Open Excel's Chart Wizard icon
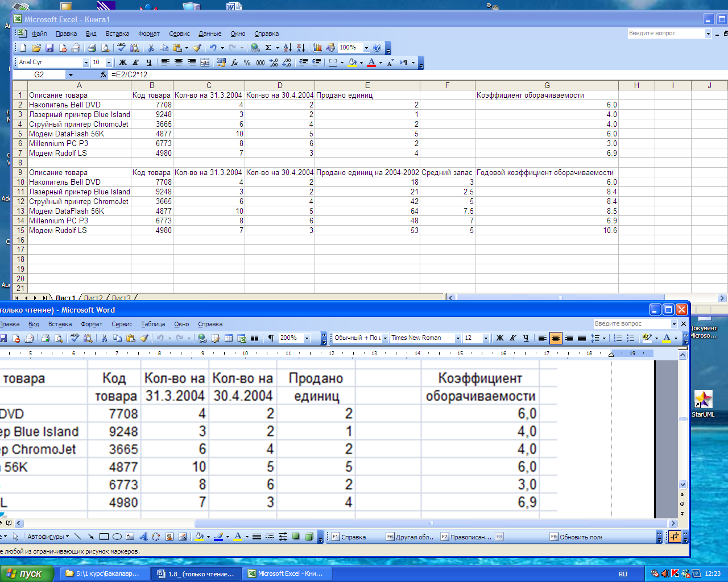 tap(317, 48)
